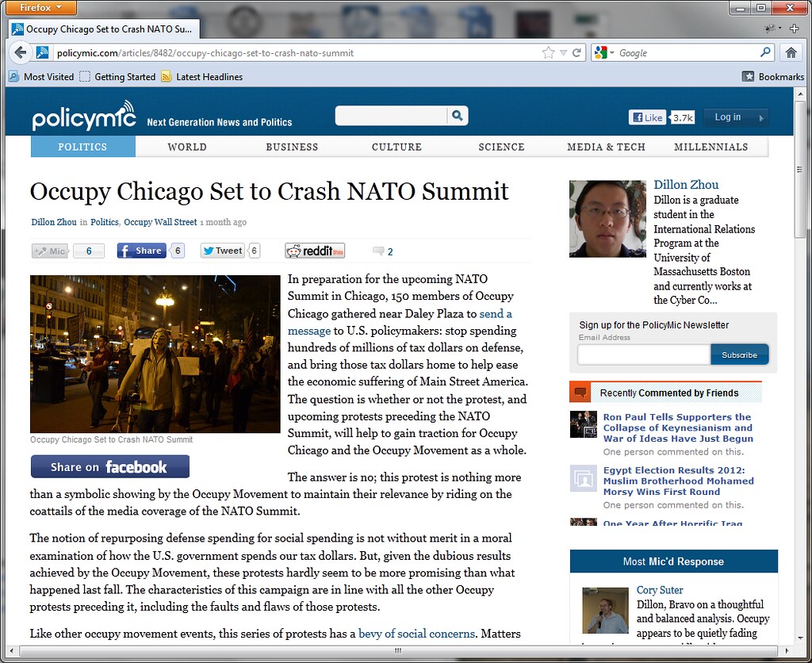Tweet this article
Image resolution: width=812 pixels, height=663 pixels.
click(x=223, y=251)
